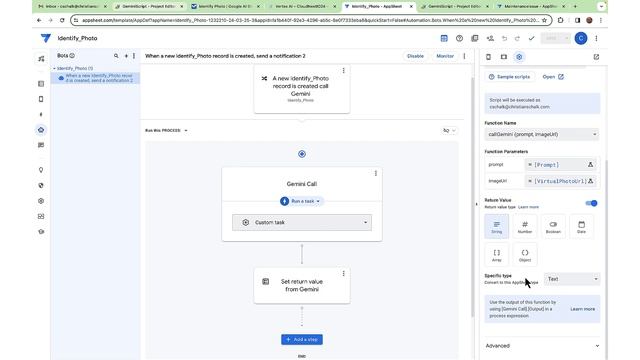Undo the last change

(x=504, y=38)
